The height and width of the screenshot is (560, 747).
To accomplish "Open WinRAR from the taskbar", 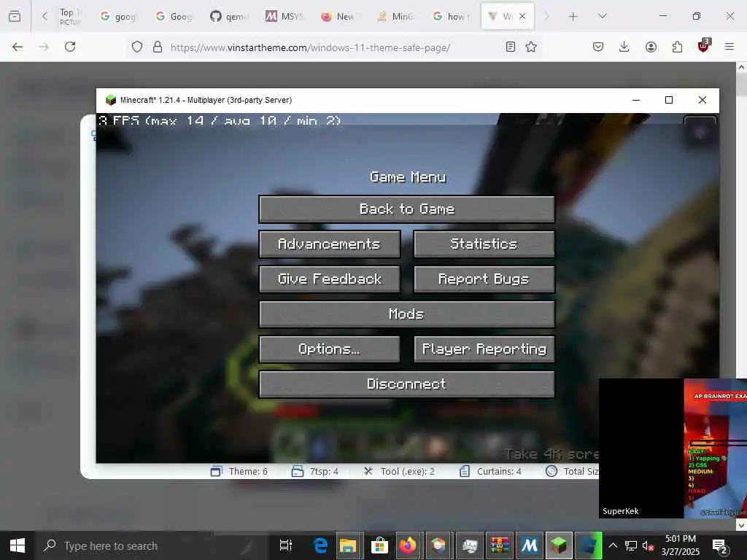I will 500,545.
